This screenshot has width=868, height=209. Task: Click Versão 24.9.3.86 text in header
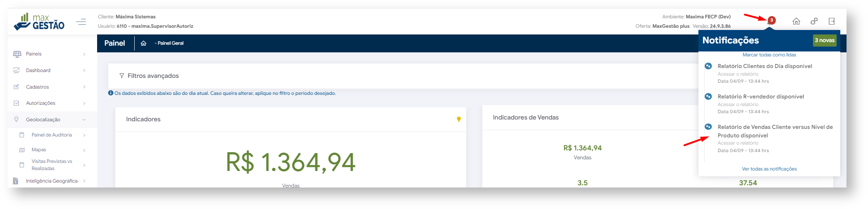pos(711,26)
